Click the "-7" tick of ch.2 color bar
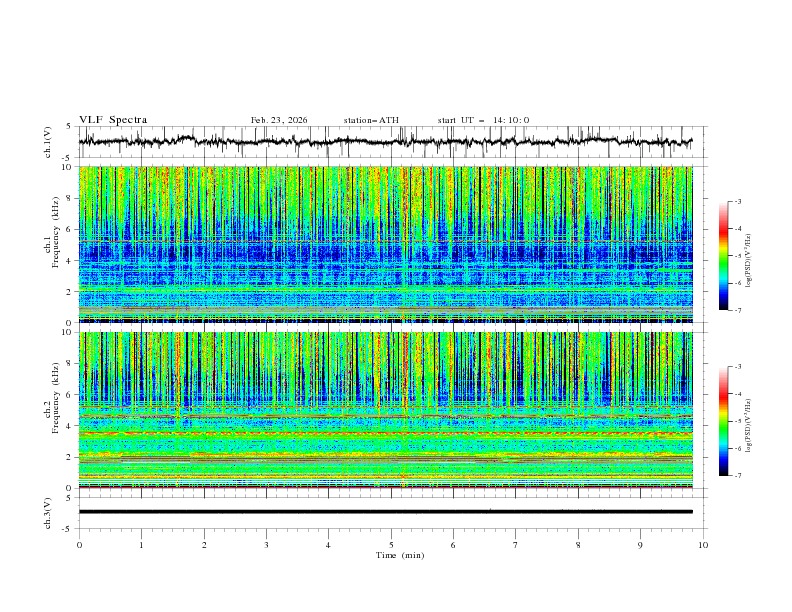792x612 pixels. coord(737,476)
